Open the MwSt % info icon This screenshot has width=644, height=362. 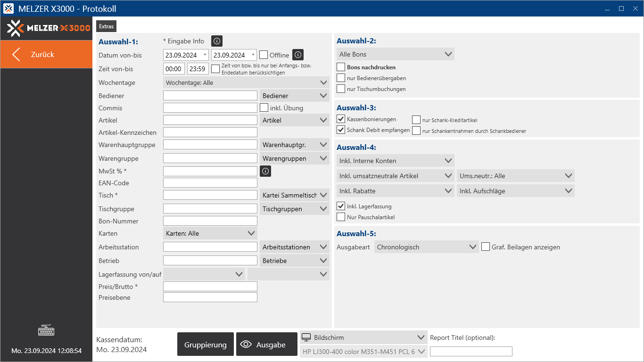(265, 171)
